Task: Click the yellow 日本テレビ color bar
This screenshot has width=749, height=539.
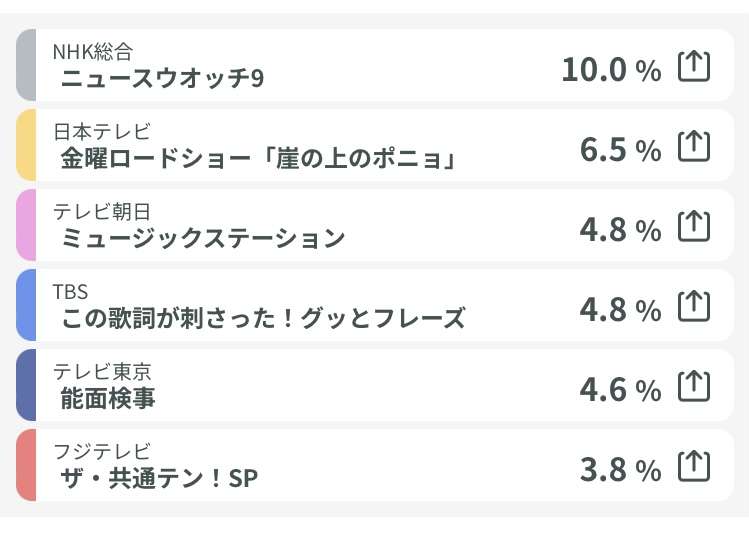Action: pyautogui.click(x=26, y=145)
